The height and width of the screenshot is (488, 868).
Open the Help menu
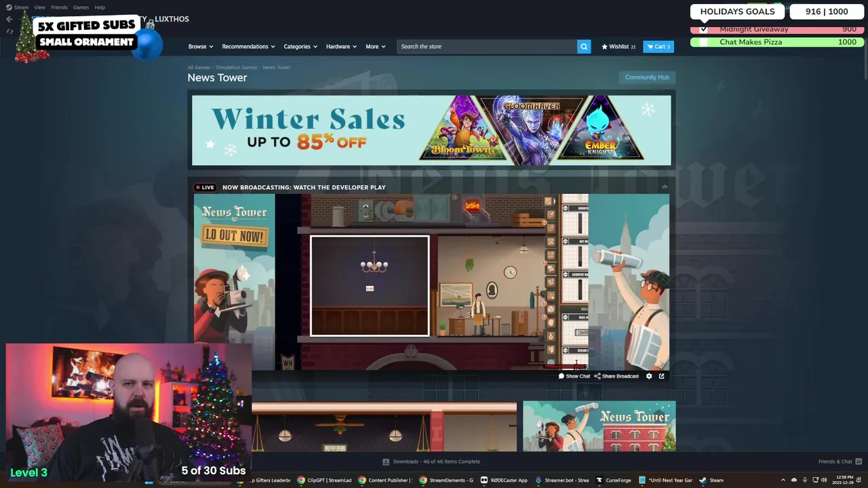[x=100, y=7]
